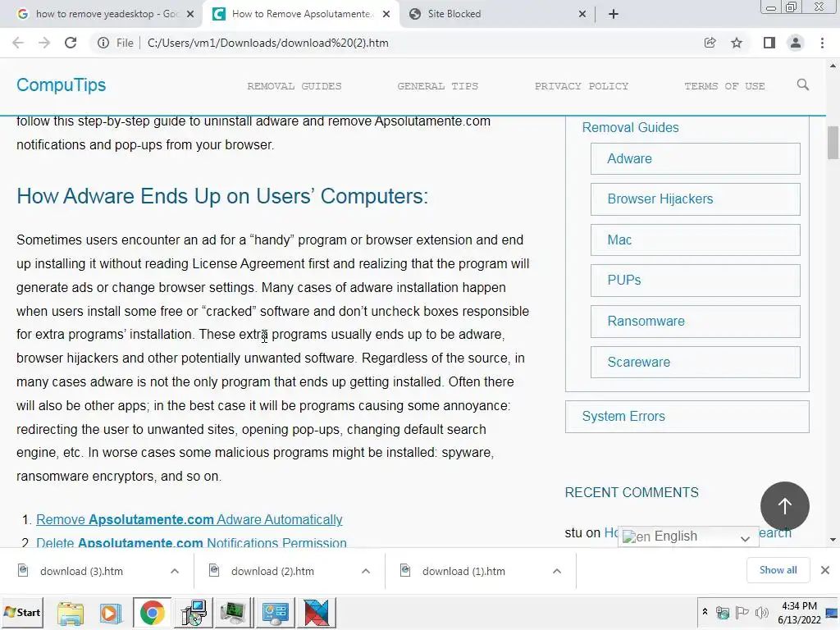Show hidden system tray icons
This screenshot has height=630, width=840.
tap(705, 611)
